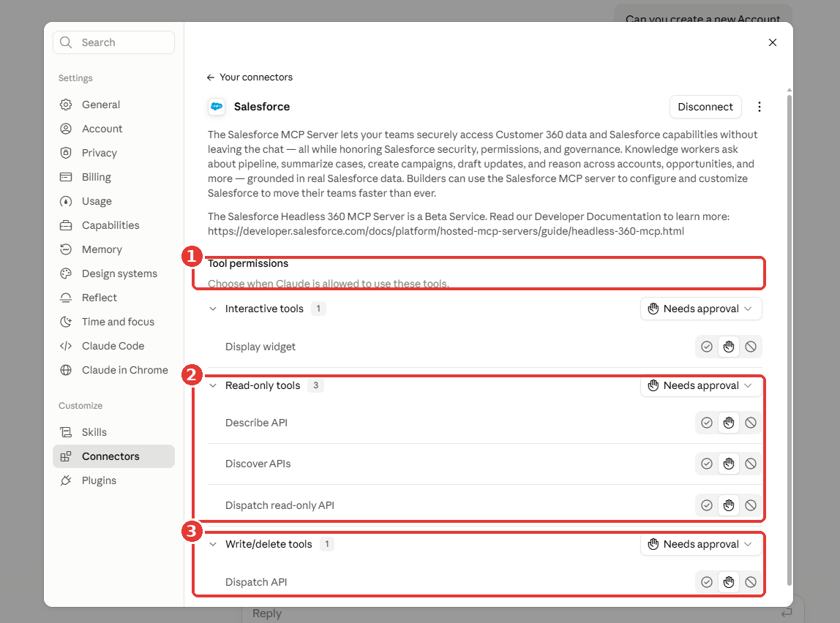Open Interactive tools approval dropdown
This screenshot has width=840, height=623.
coord(701,309)
